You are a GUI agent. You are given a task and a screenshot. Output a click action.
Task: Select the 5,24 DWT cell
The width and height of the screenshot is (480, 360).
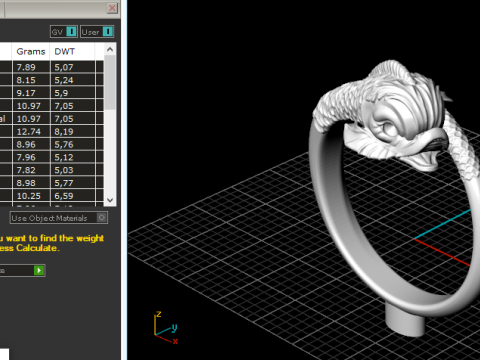[72, 80]
